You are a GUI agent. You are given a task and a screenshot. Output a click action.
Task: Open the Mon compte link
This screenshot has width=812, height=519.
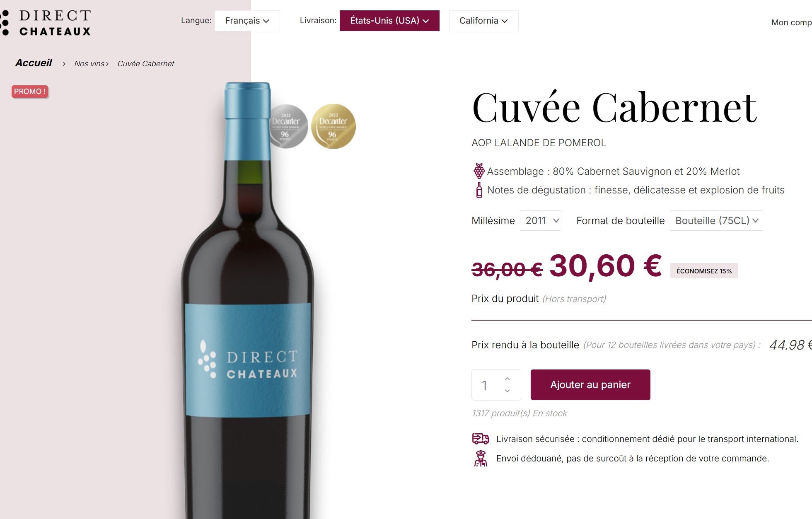791,23
